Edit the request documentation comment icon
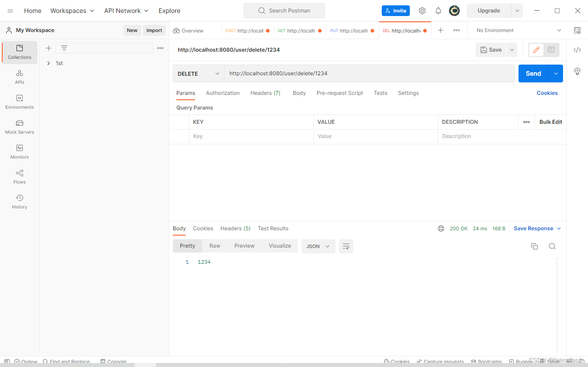Viewport: 588px width, 367px height. click(551, 49)
